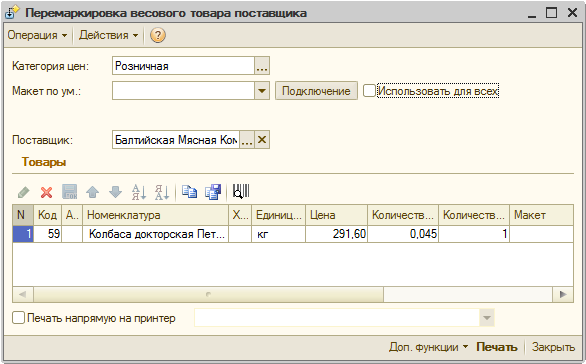Expand the 'Макет по ум.' dropdown arrow

(x=262, y=91)
